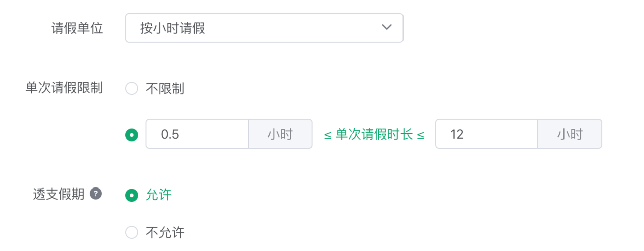Select the 不限制 radio button
This screenshot has width=644, height=251.
tap(131, 89)
